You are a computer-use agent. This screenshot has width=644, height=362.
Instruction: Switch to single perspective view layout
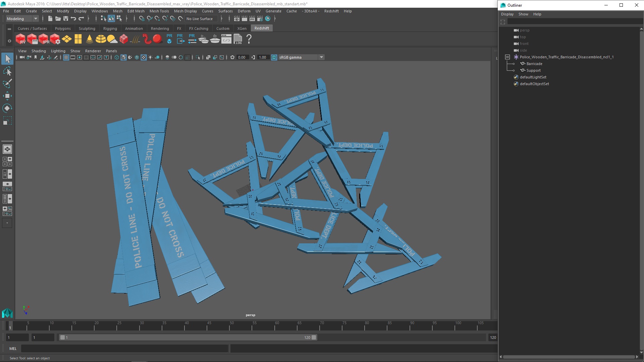pos(7,149)
